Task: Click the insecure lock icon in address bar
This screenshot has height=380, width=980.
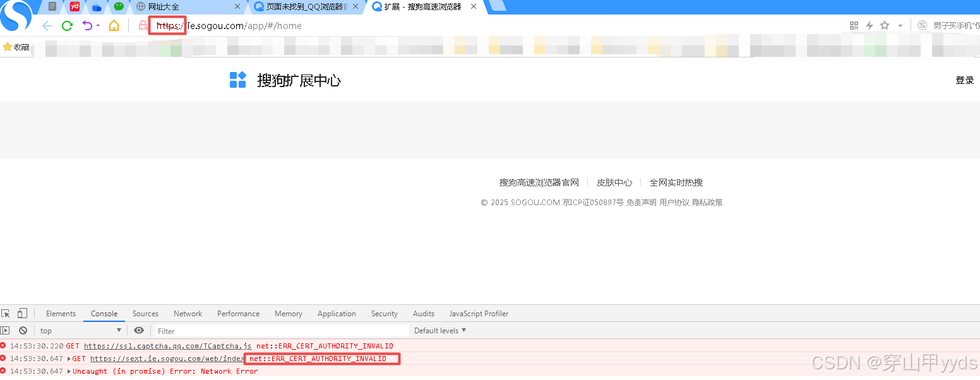Action: point(143,26)
